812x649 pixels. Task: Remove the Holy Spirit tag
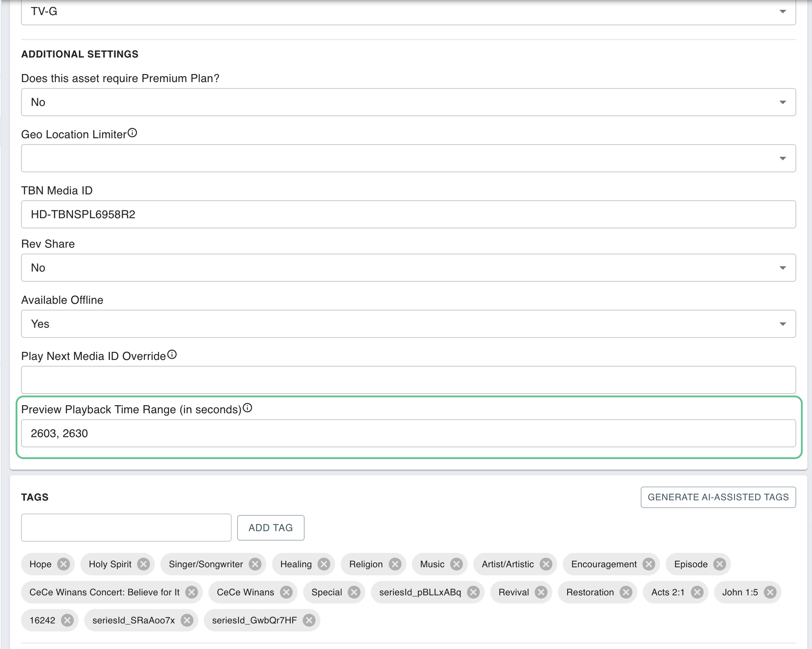pyautogui.click(x=143, y=564)
